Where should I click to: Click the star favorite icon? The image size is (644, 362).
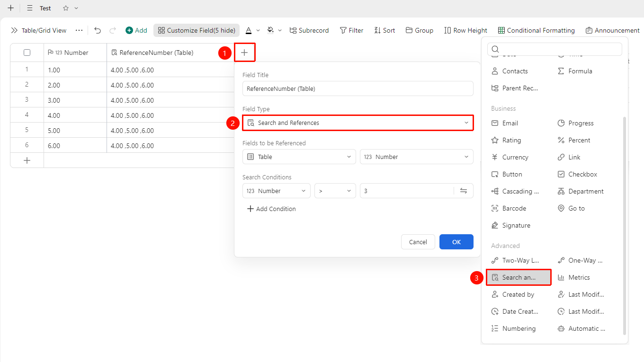66,8
